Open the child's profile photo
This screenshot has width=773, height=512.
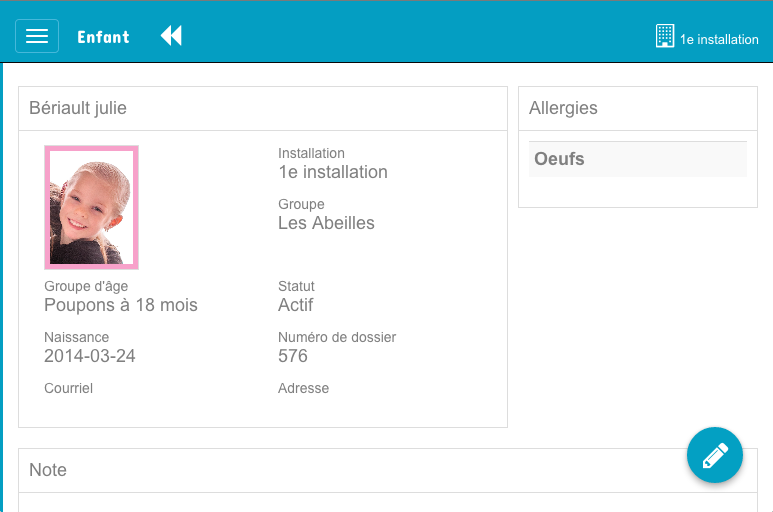(91, 207)
